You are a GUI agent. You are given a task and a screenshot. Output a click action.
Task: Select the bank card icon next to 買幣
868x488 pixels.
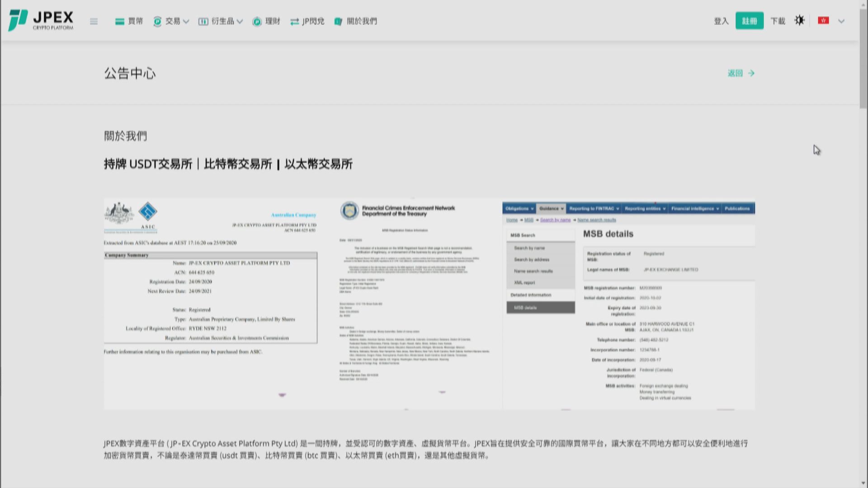119,21
